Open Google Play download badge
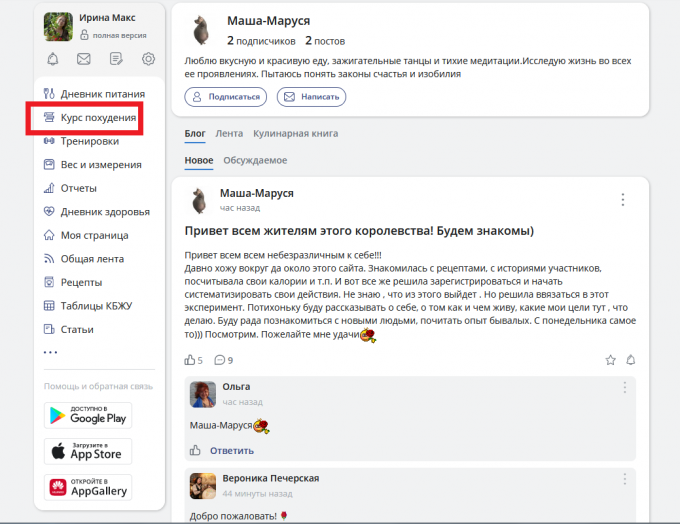Screen dimensions: 680x524 pyautogui.click(x=88, y=415)
